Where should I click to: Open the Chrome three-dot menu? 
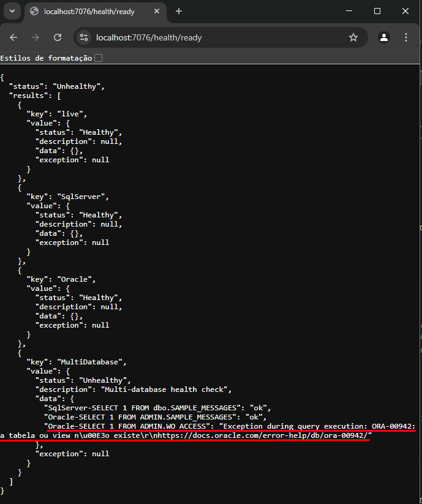click(x=407, y=37)
